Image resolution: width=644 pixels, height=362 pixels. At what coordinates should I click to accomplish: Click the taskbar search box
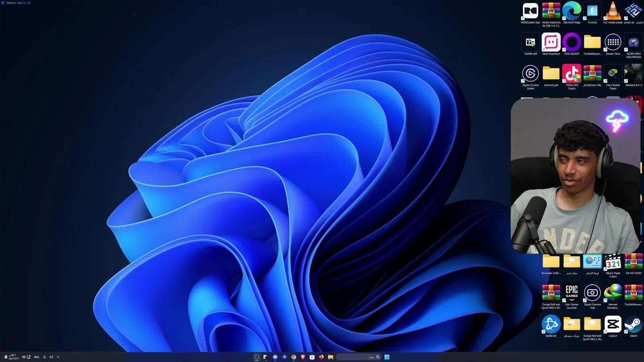point(359,357)
